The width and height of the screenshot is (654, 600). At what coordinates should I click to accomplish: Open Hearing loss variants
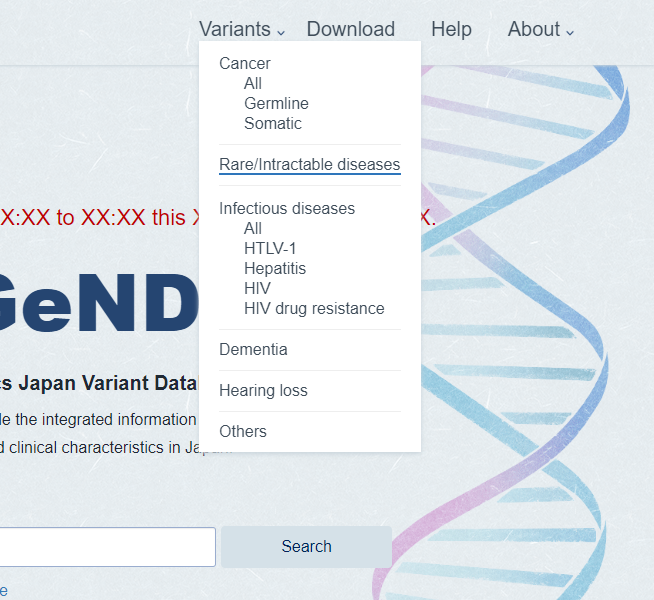[x=263, y=391]
